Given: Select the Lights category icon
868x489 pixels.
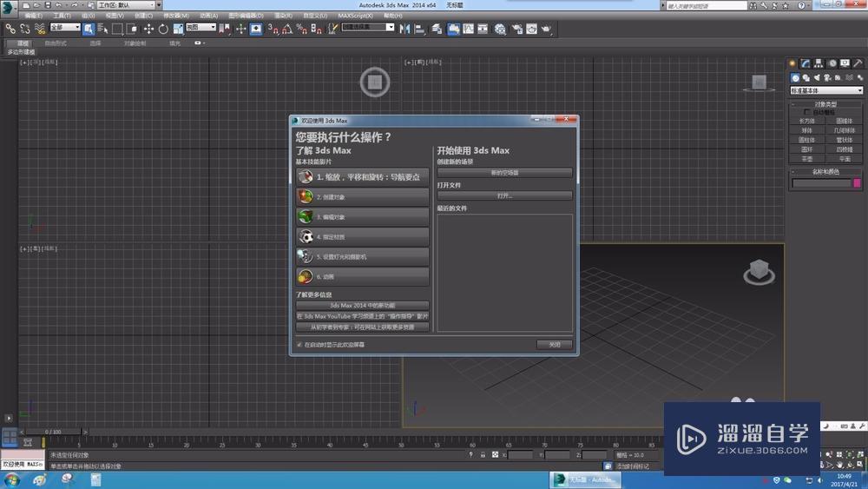Looking at the screenshot, I should [817, 78].
